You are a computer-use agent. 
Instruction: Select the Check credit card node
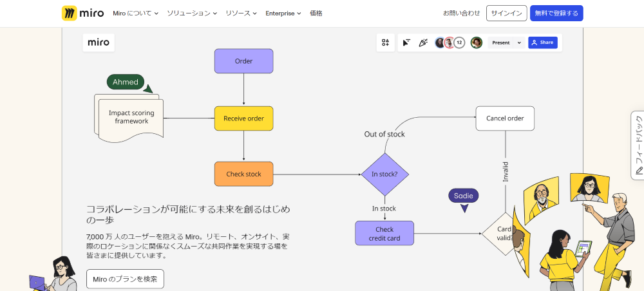384,234
